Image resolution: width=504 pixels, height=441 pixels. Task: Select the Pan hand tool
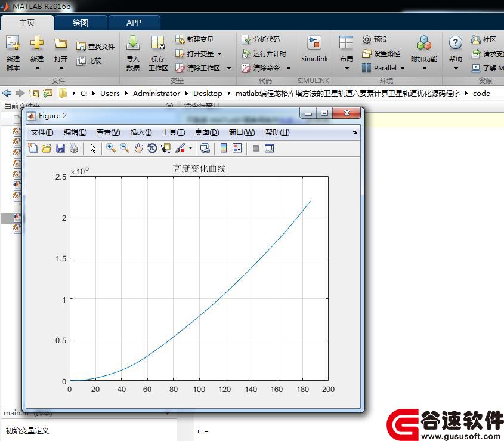[x=138, y=148]
